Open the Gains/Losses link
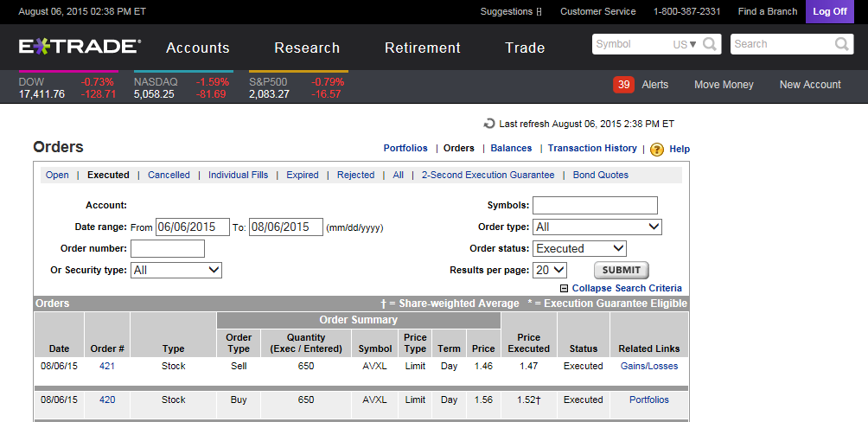 tap(648, 366)
